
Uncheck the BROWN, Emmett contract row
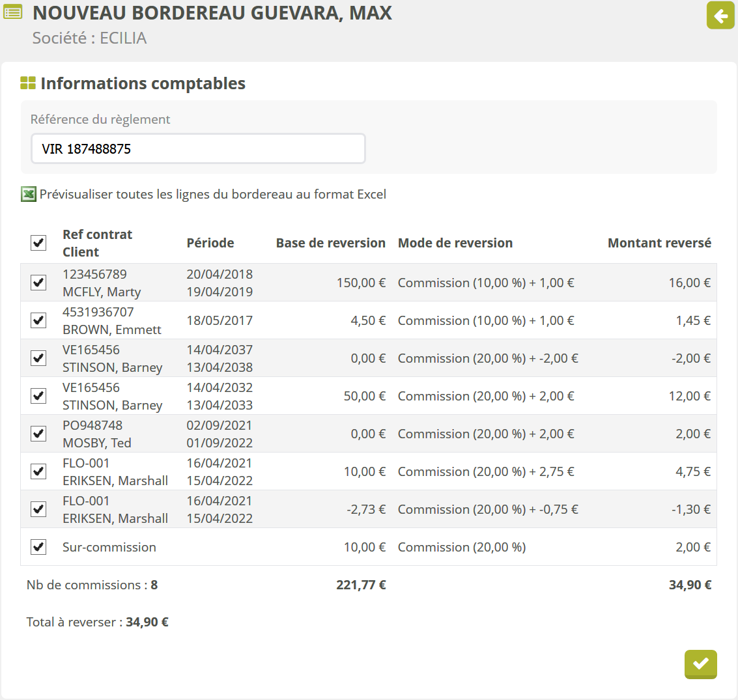point(38,320)
